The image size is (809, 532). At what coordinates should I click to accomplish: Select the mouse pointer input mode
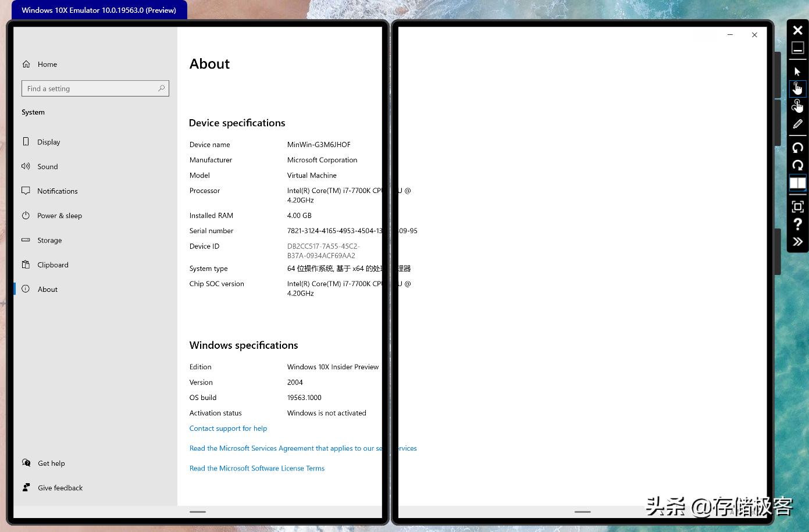797,72
